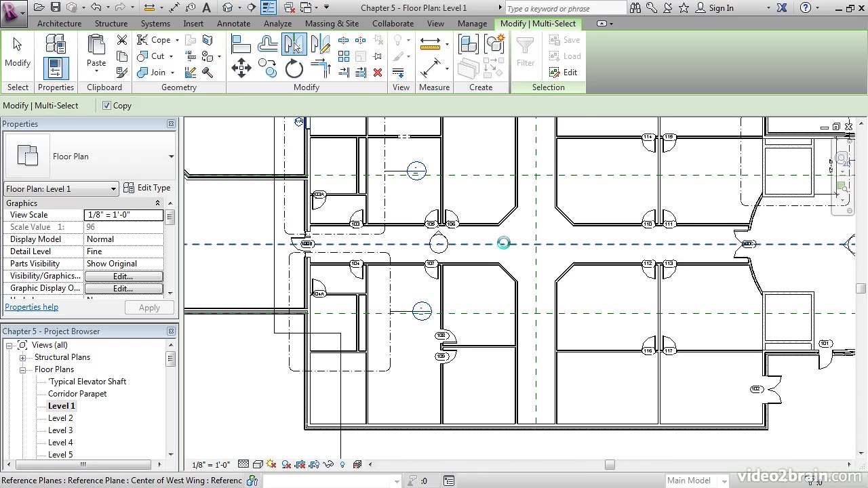Click the Demolish hammer icon
The height and width of the screenshot is (488, 868).
[208, 73]
